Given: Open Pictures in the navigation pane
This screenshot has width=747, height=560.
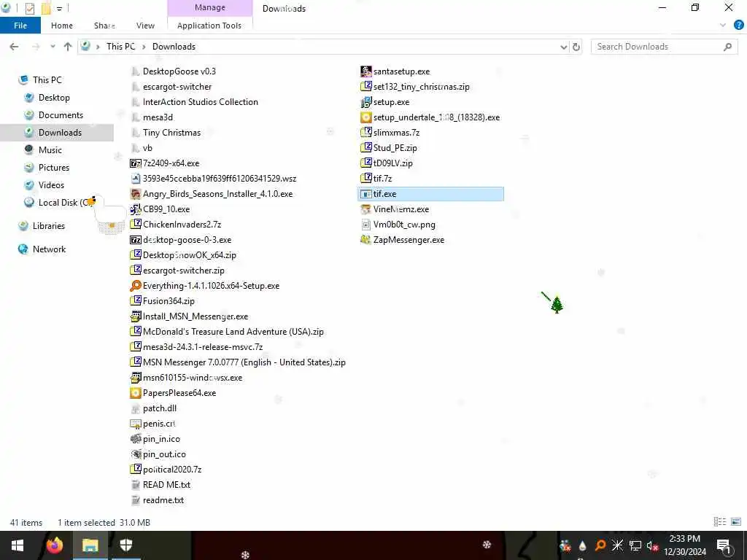Looking at the screenshot, I should (x=54, y=168).
